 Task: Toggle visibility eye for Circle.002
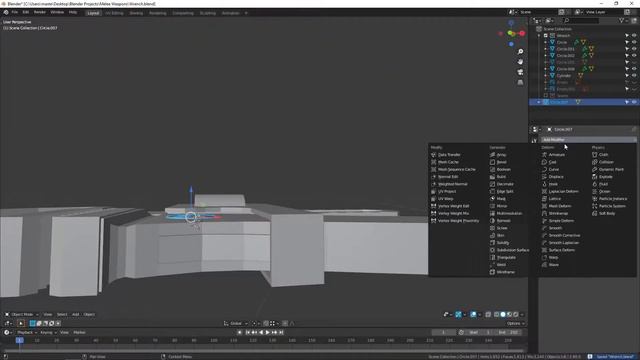634,56
